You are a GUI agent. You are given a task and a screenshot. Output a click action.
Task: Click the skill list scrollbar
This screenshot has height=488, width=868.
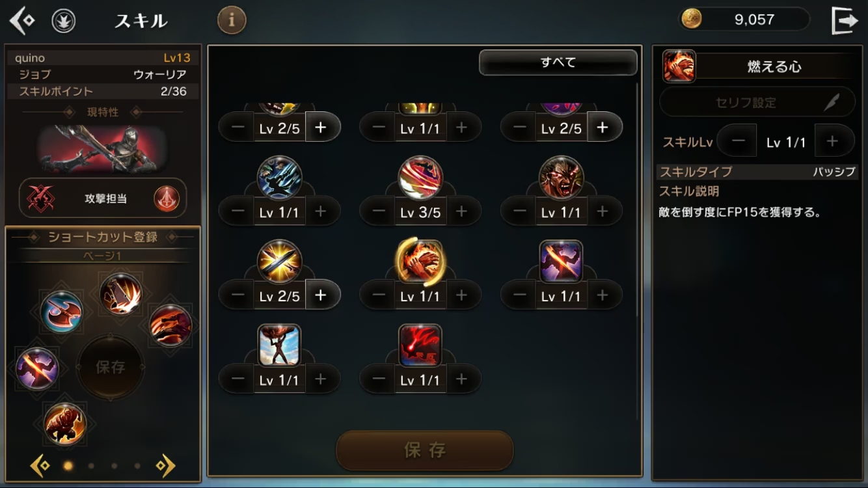coord(638,251)
